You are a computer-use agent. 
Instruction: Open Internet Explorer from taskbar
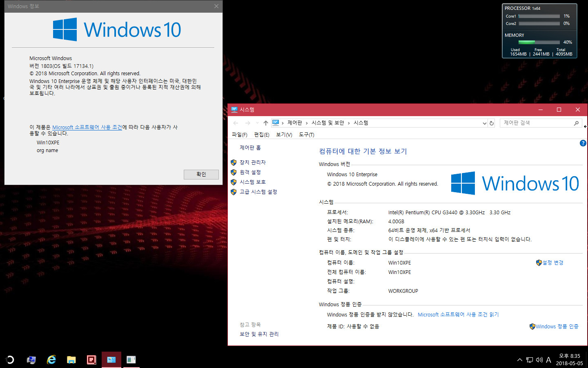51,359
